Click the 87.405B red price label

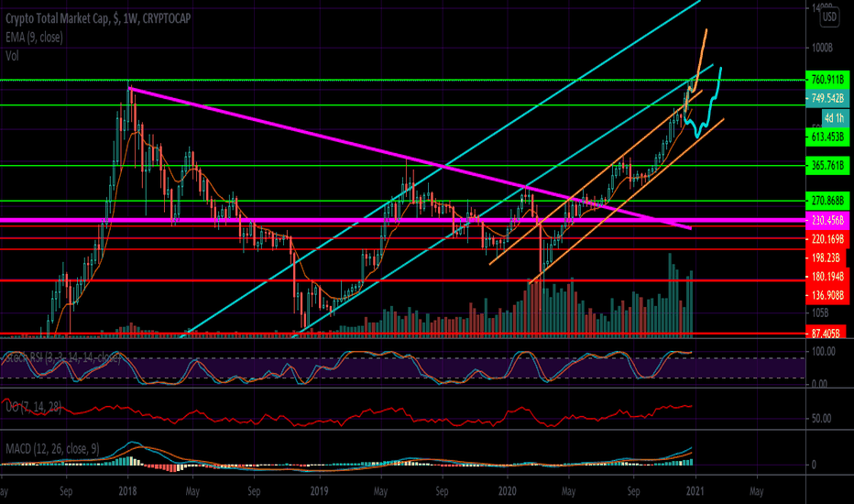826,333
